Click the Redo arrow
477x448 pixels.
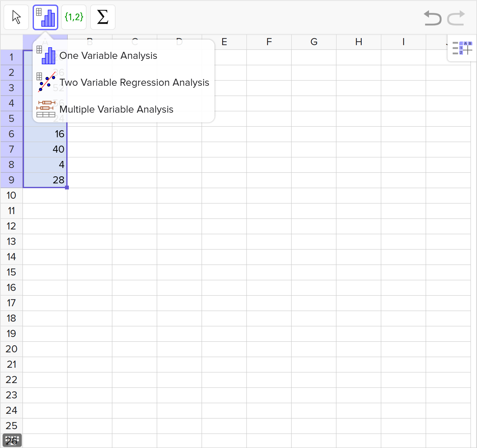click(x=456, y=18)
